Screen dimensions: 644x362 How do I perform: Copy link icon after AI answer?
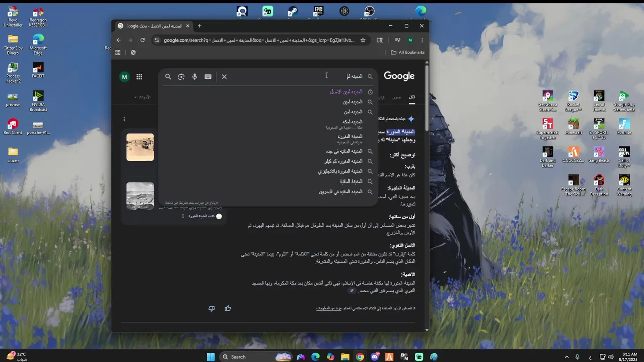coord(352,291)
